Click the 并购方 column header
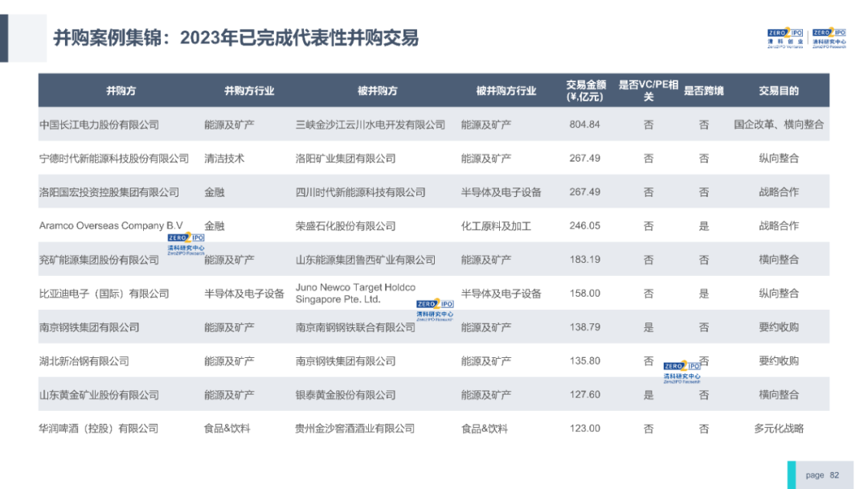868x489 pixels. (x=121, y=91)
